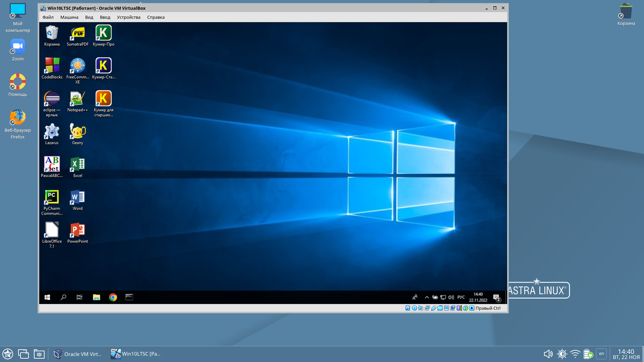Viewport: 644px width, 362px height.
Task: Select the Lazarus desktop shortcut
Action: tap(52, 134)
